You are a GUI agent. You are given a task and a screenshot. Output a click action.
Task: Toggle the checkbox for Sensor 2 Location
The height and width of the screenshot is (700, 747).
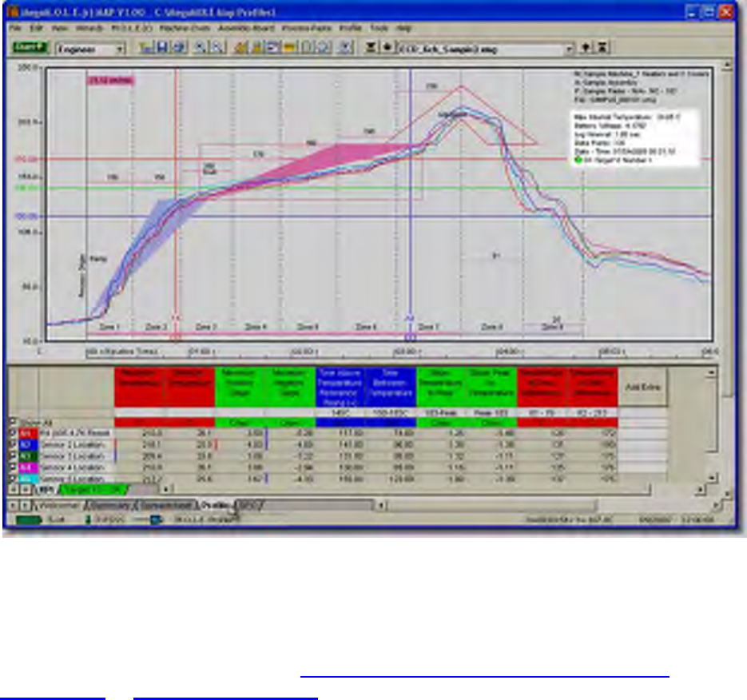pyautogui.click(x=13, y=444)
